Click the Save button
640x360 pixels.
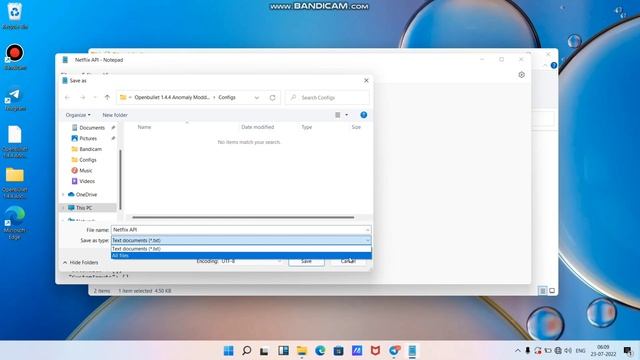[306, 261]
